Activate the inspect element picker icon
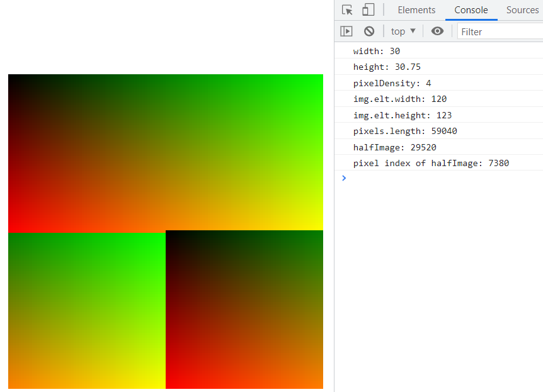 point(347,9)
